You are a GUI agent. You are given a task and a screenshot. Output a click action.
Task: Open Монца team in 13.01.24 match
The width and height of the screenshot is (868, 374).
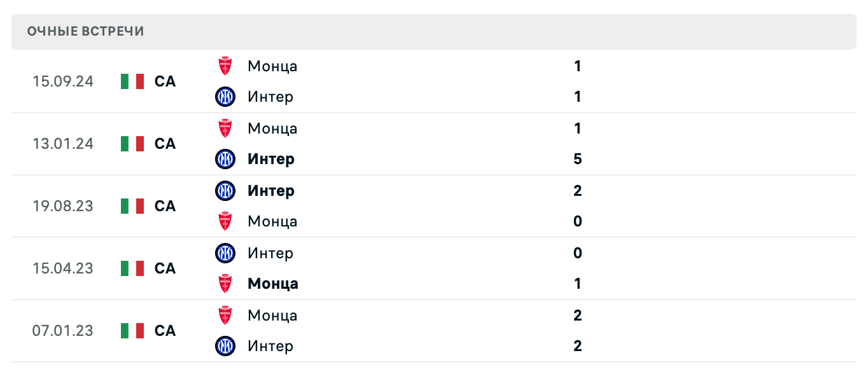click(x=272, y=128)
